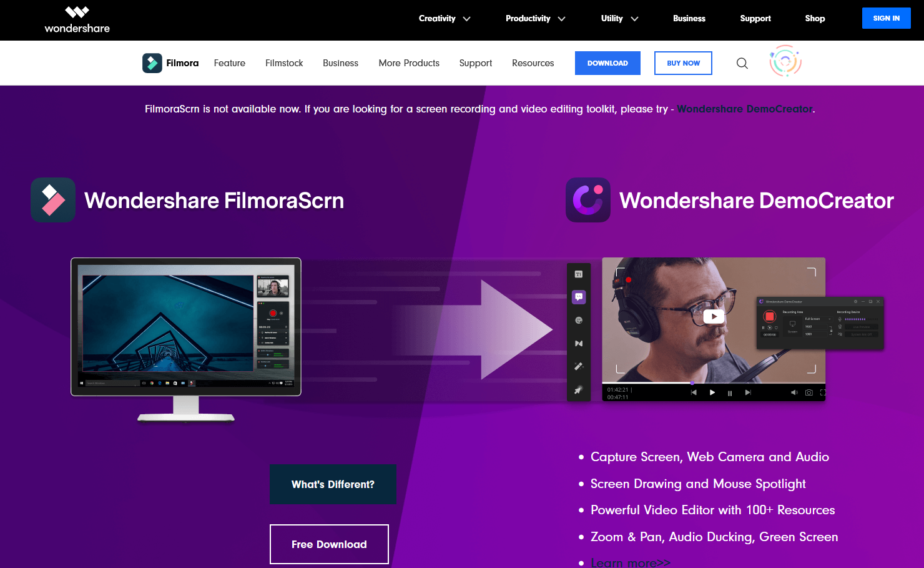
Task: Click the Wondershare DemoCreator heading
Action: (757, 201)
